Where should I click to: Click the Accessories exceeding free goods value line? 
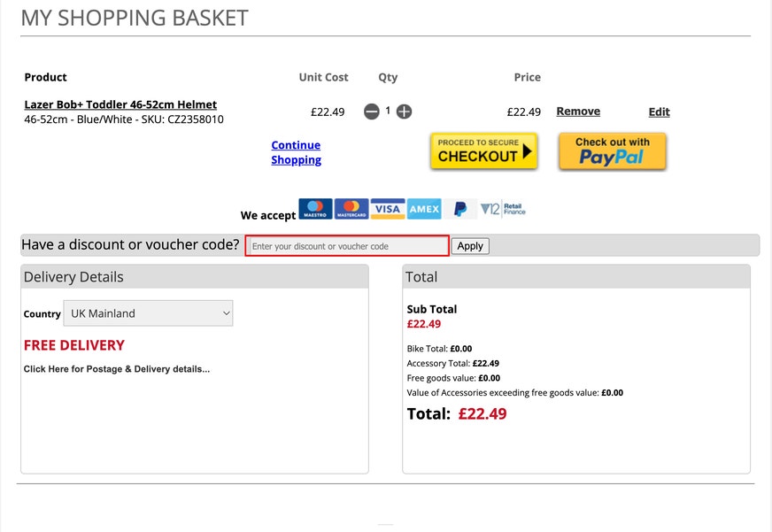(x=515, y=393)
